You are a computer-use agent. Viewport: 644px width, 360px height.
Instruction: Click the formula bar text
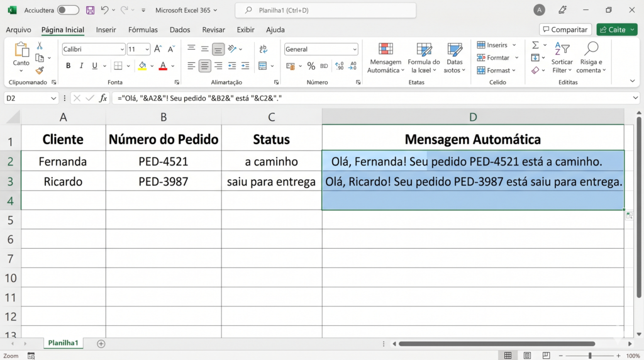point(199,98)
